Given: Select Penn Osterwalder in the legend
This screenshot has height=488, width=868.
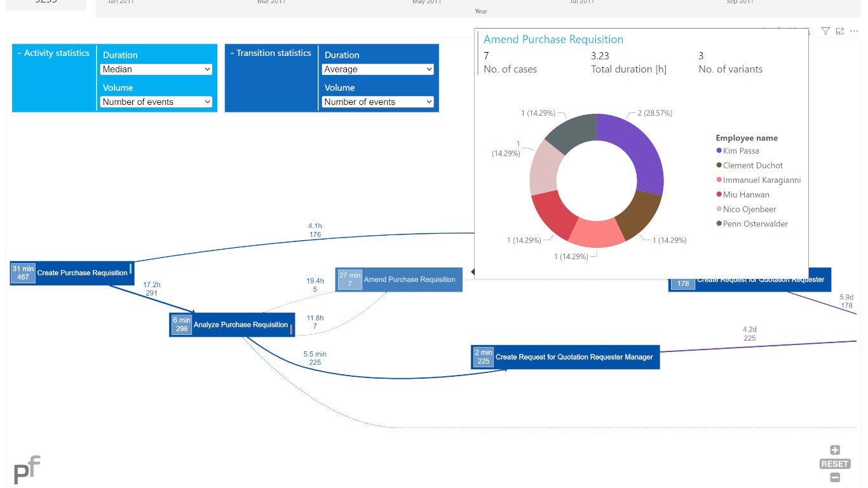Looking at the screenshot, I should pos(752,224).
